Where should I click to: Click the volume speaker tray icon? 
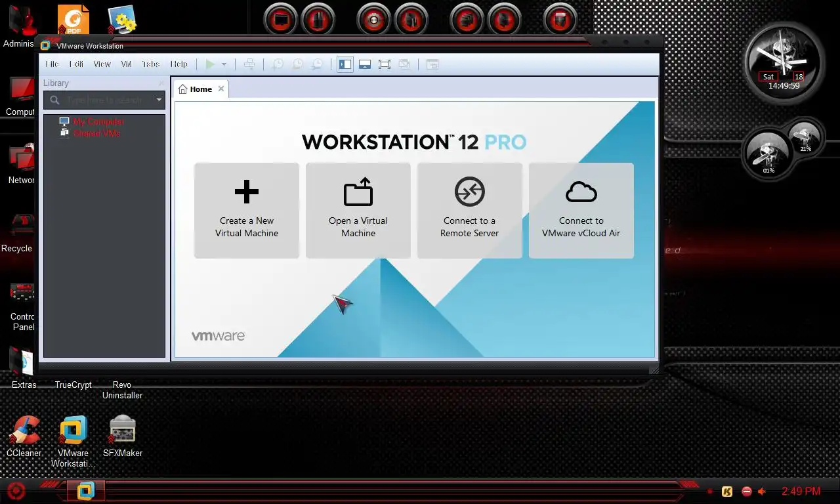(x=762, y=491)
